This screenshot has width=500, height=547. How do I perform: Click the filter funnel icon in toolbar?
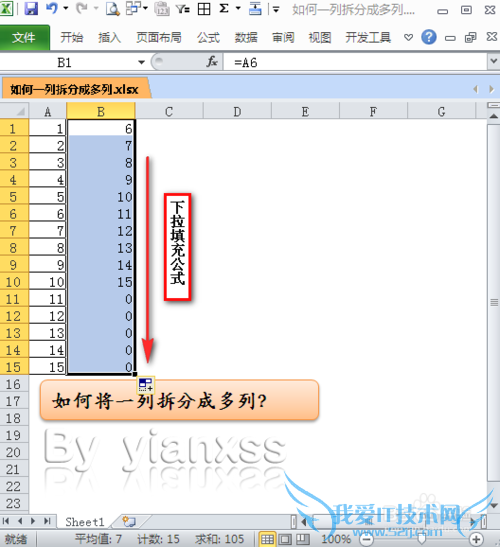[182, 9]
